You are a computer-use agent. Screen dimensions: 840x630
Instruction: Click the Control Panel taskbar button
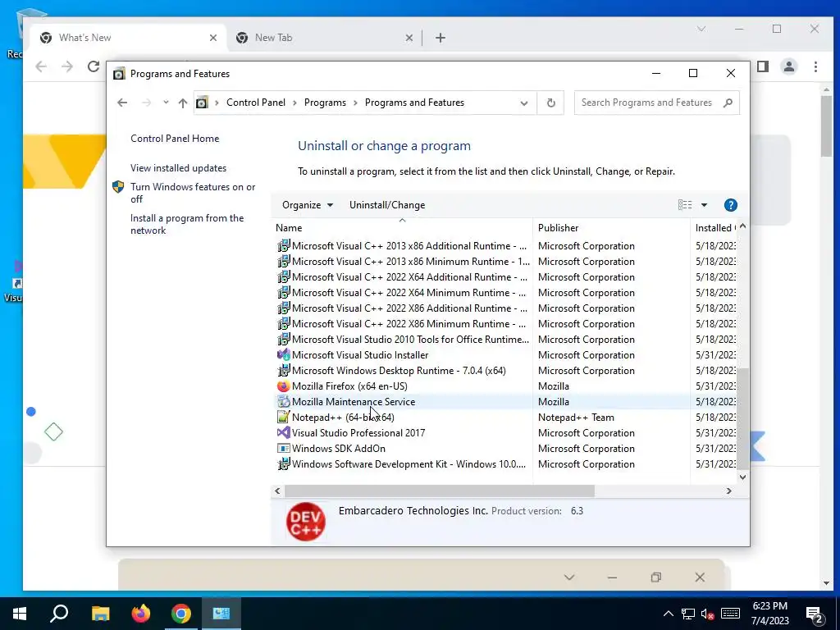221,614
